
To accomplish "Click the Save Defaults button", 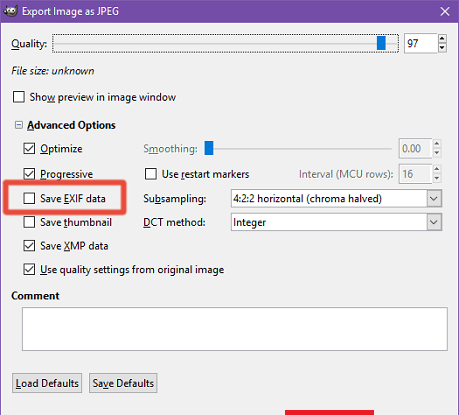I will click(x=123, y=383).
